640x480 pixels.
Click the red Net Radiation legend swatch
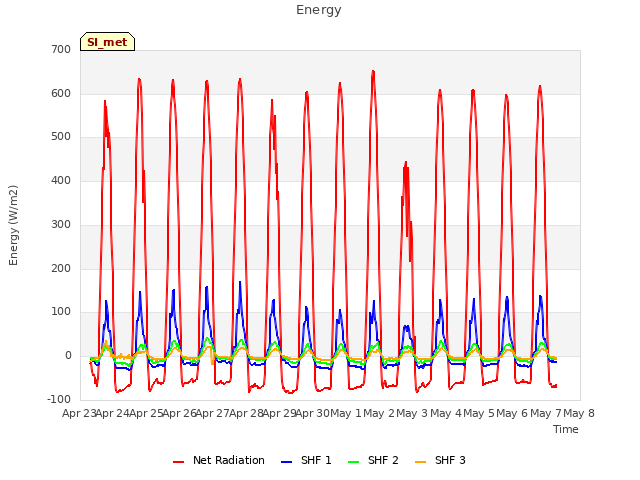point(178,462)
